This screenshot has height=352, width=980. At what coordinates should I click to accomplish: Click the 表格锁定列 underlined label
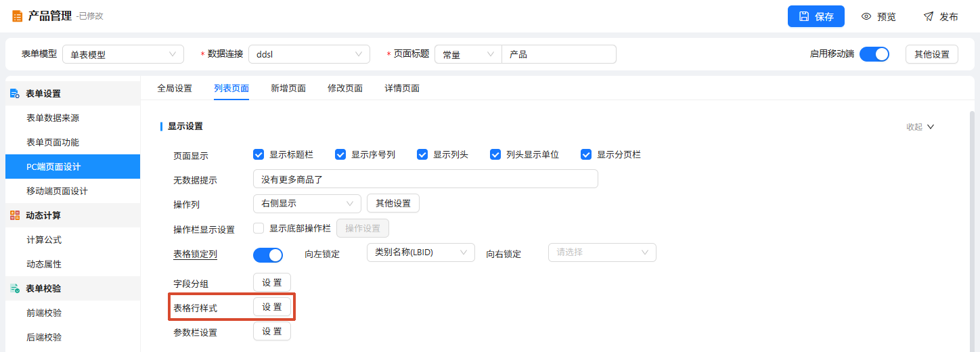click(196, 255)
